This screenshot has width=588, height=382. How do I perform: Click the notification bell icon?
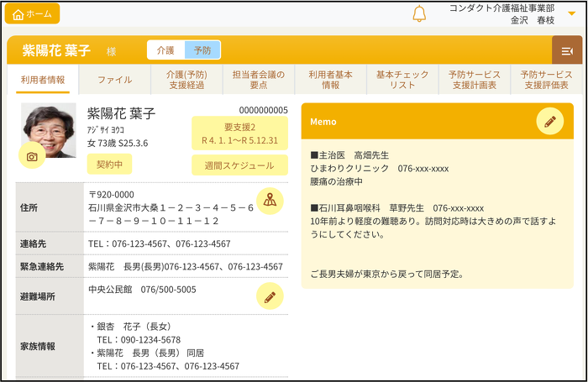point(419,14)
